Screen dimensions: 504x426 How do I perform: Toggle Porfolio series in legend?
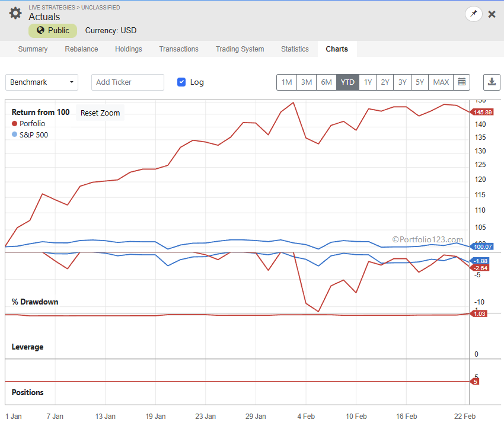pyautogui.click(x=32, y=124)
